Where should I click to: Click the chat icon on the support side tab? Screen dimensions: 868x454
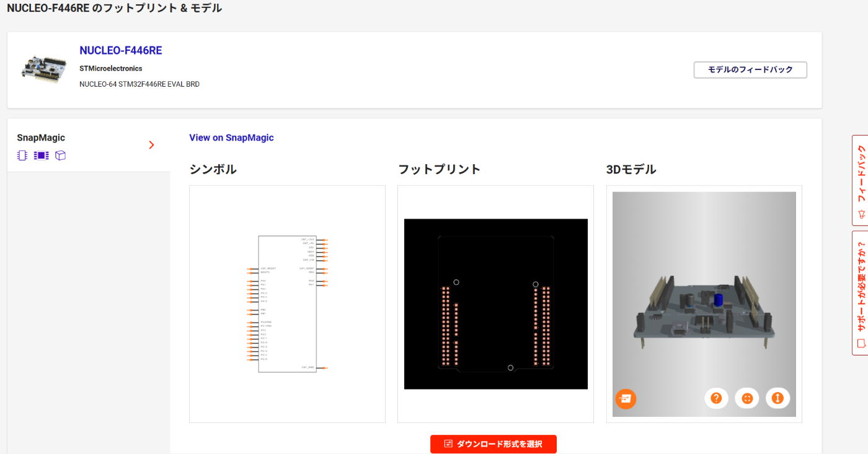click(x=861, y=343)
